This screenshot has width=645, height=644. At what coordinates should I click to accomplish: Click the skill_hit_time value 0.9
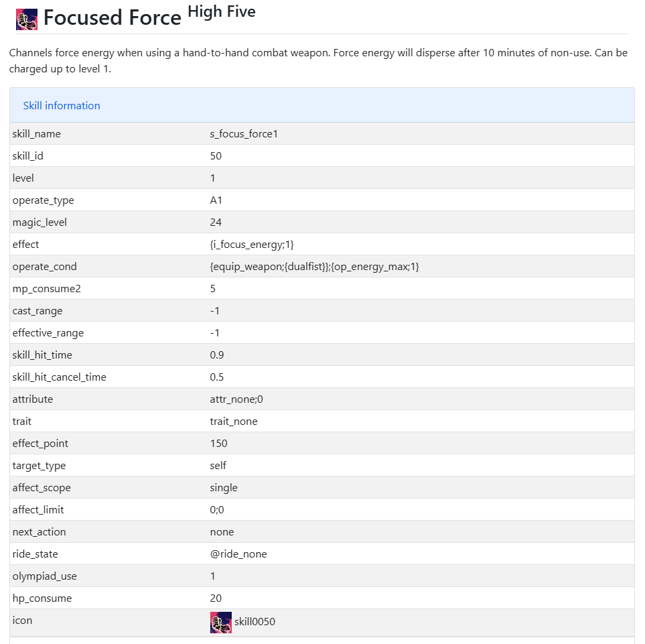(217, 355)
